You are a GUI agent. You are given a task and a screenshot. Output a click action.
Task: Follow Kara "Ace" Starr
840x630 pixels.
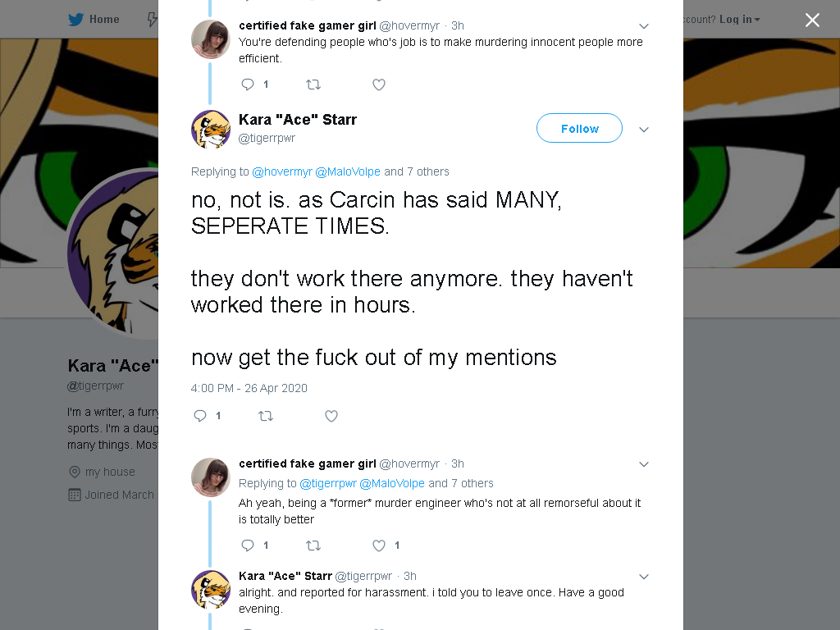click(x=579, y=128)
